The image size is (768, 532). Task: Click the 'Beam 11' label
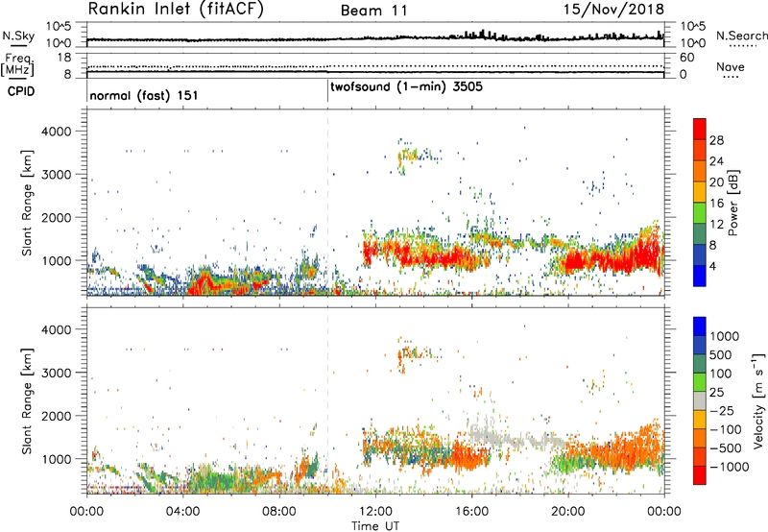373,11
